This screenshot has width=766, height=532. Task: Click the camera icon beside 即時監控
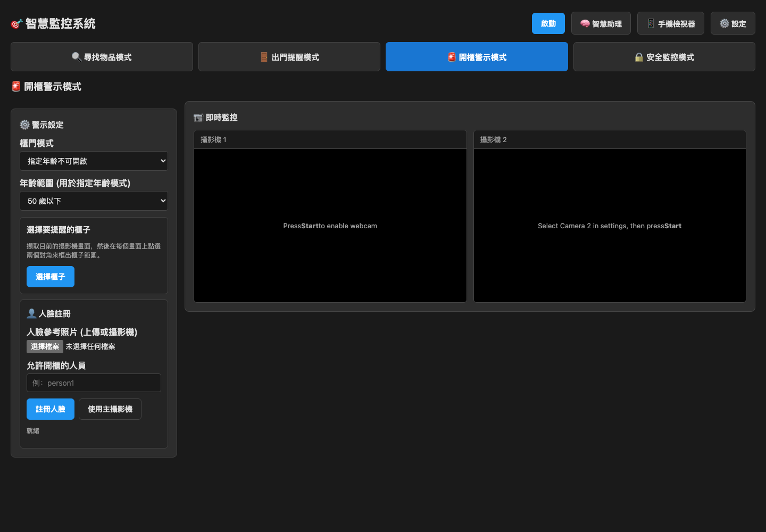(198, 118)
